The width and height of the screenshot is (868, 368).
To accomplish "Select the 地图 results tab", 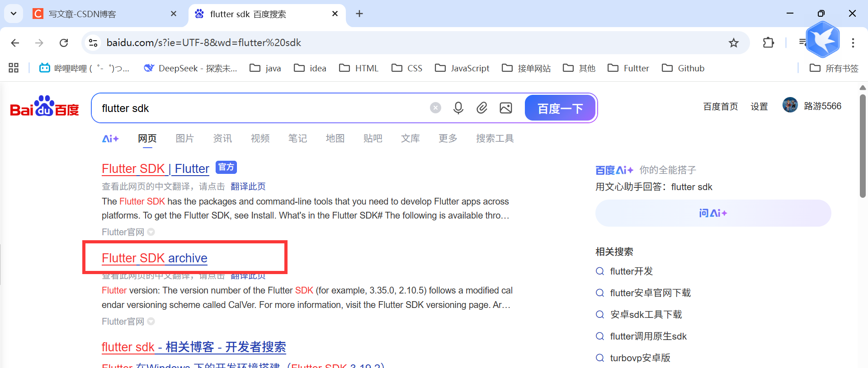I will pos(335,139).
